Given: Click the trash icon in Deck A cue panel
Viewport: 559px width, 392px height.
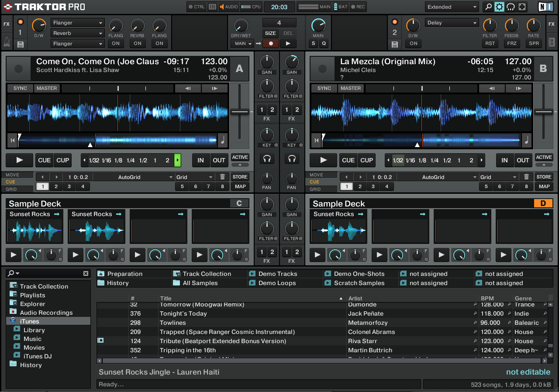Looking at the screenshot, I should pyautogui.click(x=222, y=177).
